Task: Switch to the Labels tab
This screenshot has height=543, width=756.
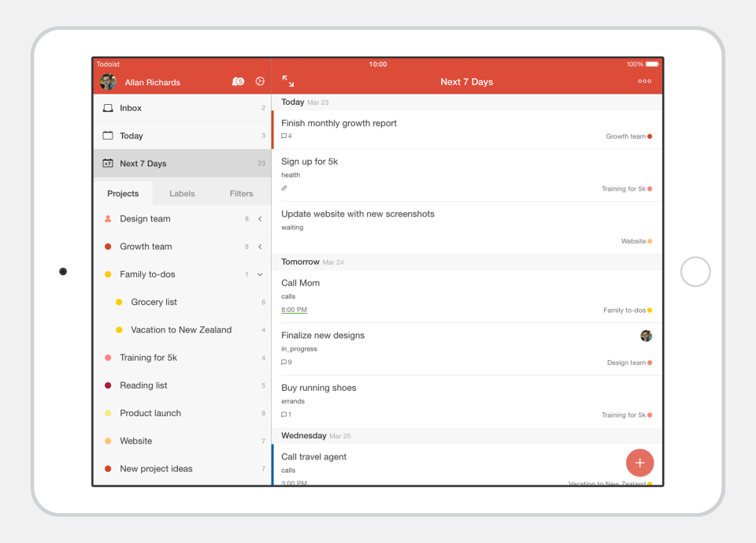Action: (182, 193)
